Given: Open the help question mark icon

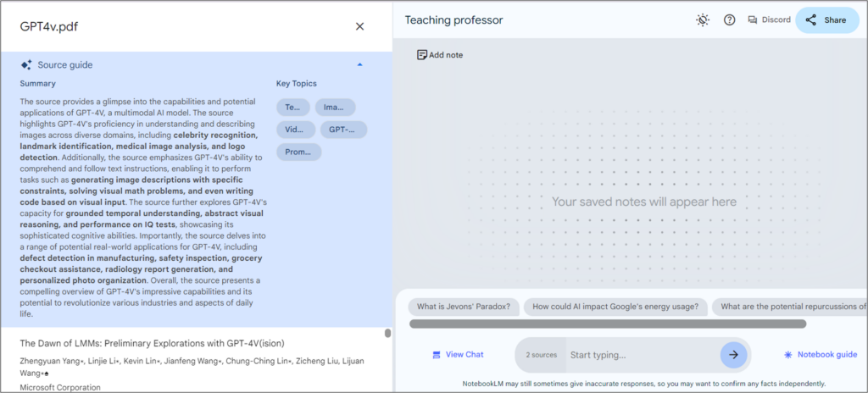Looking at the screenshot, I should click(730, 20).
